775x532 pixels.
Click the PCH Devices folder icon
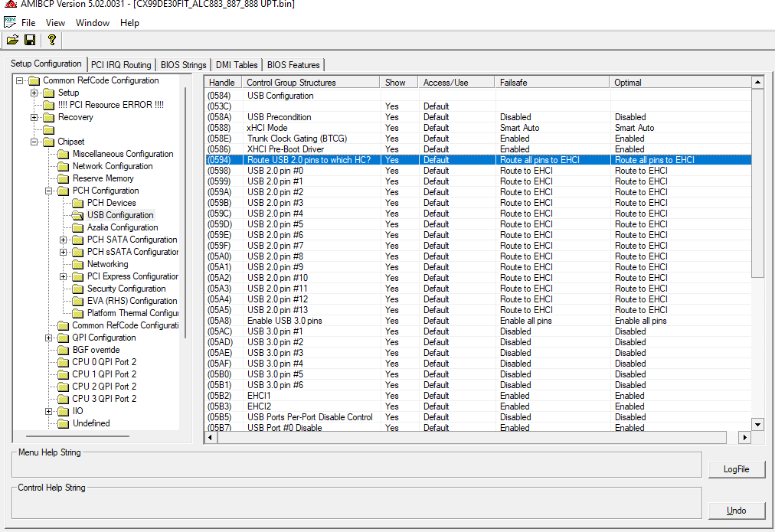coord(77,203)
